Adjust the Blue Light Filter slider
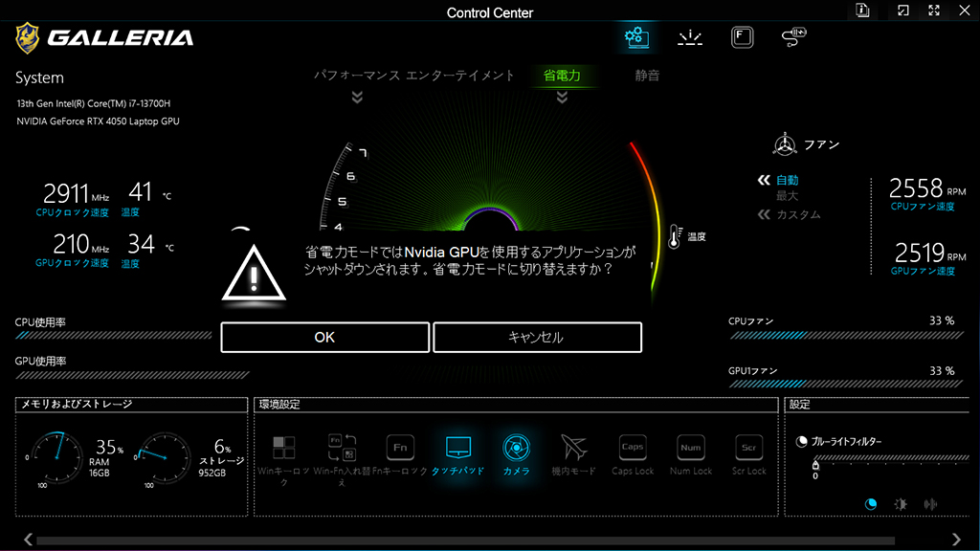Image resolution: width=980 pixels, height=551 pixels. click(891, 458)
